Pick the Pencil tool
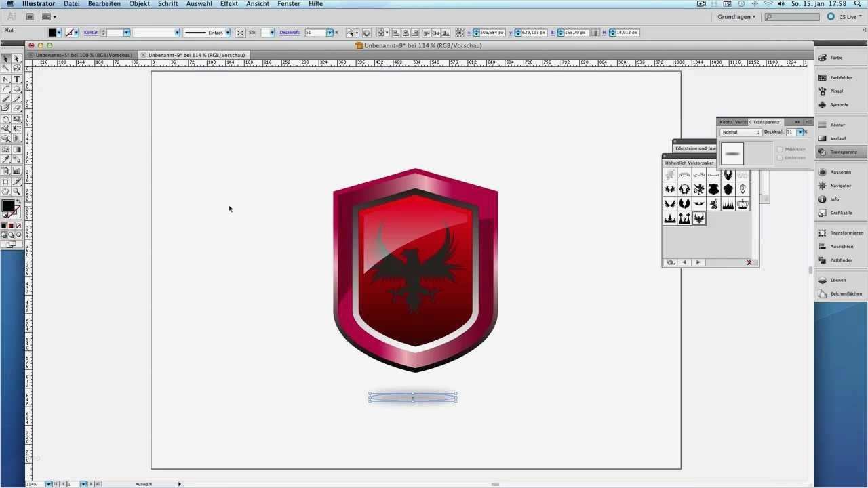Screen dimensions: 868x488 (17, 98)
